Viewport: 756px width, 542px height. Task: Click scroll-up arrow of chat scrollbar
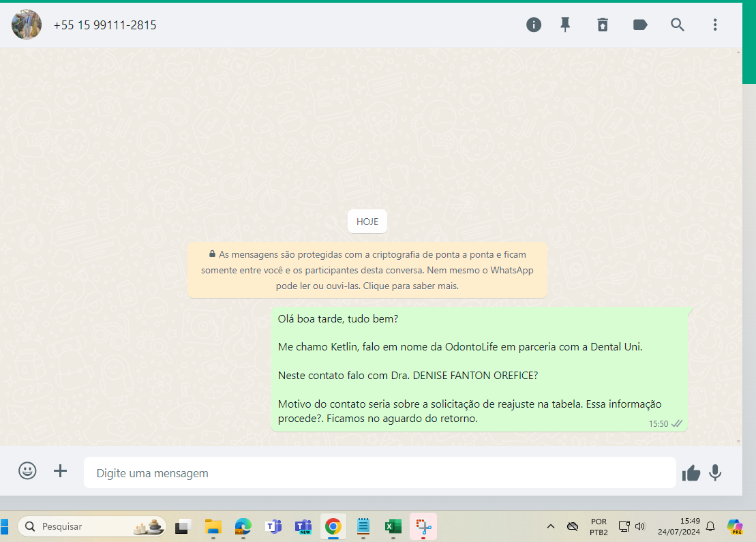click(739, 52)
